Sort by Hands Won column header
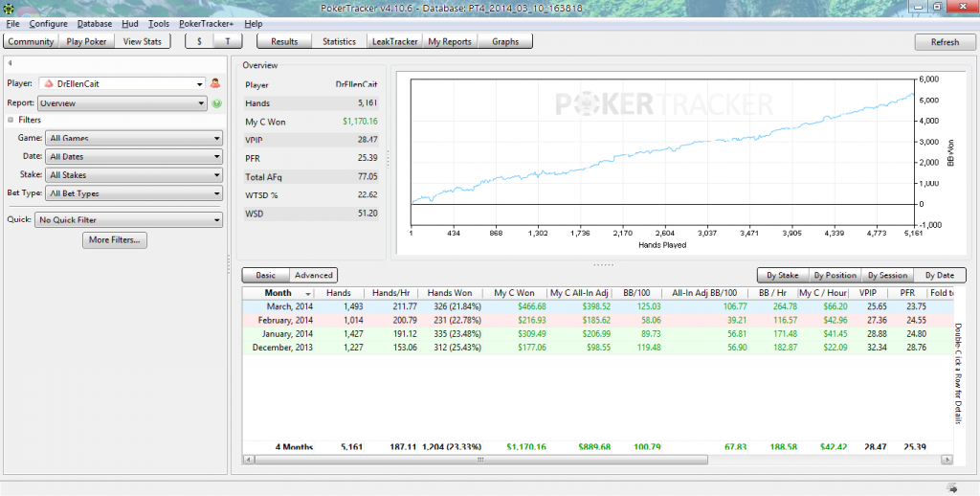Screen dimensions: 980x496 (450, 293)
